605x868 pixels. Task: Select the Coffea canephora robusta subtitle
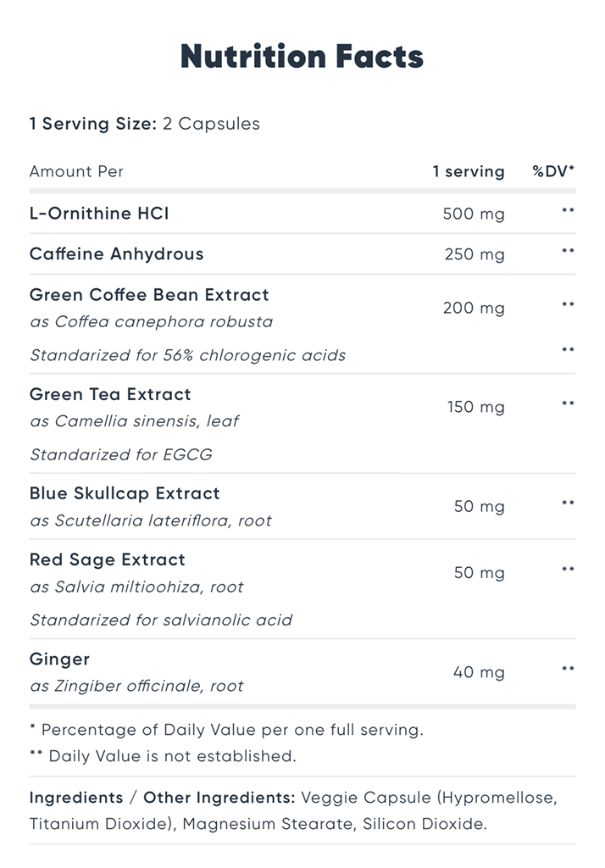click(151, 321)
